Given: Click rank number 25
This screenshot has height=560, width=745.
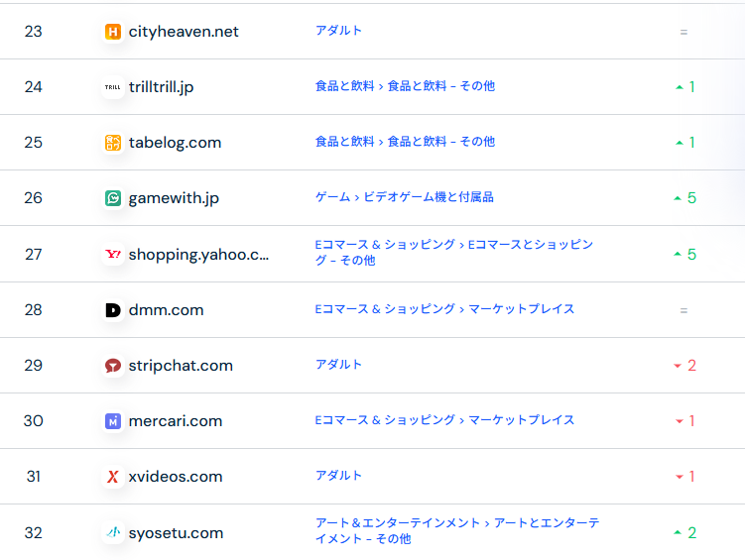Looking at the screenshot, I should click(x=34, y=143).
